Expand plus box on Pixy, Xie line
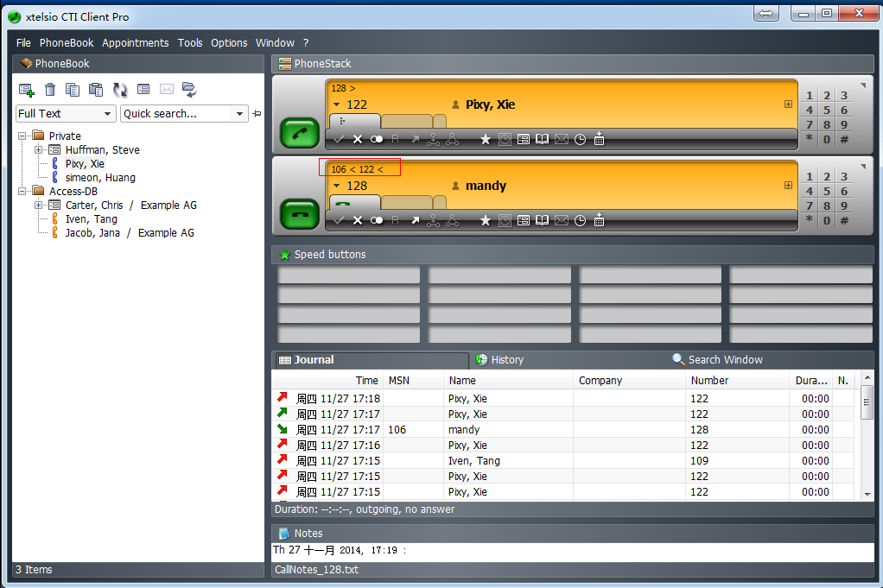 pyautogui.click(x=788, y=104)
